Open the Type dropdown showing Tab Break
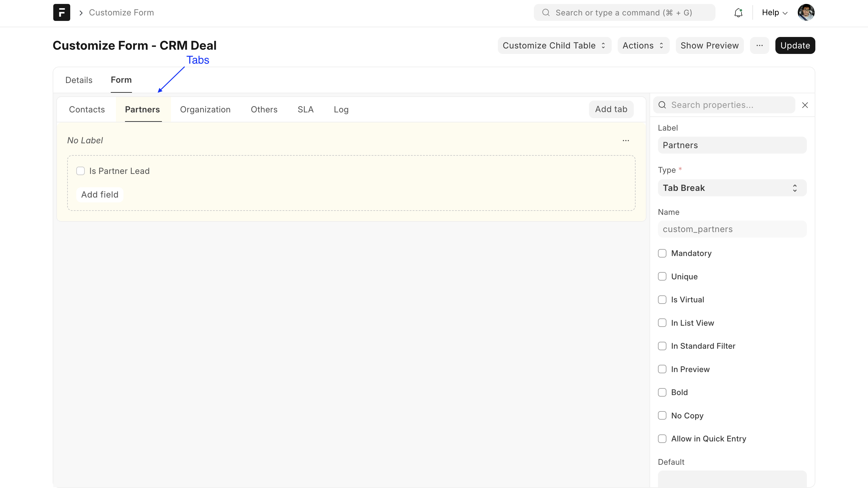Image resolution: width=868 pixels, height=489 pixels. pos(732,188)
